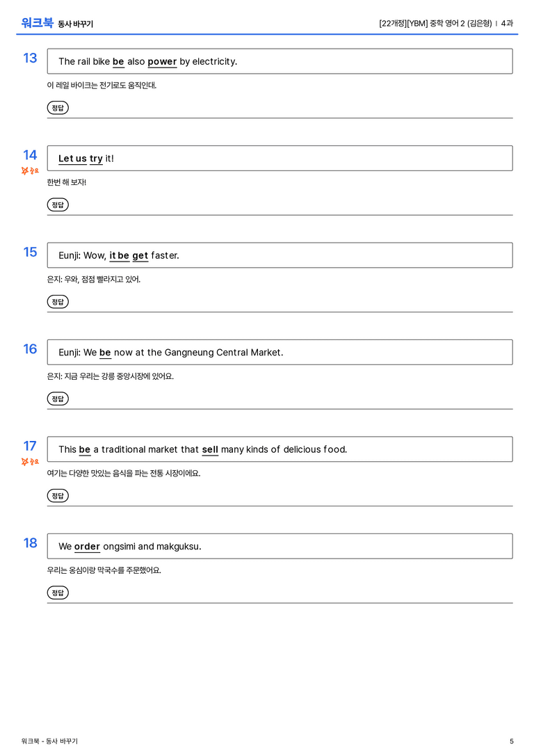
Task: Click the "Wow, it be get faster" sentence box
Action: (x=280, y=255)
